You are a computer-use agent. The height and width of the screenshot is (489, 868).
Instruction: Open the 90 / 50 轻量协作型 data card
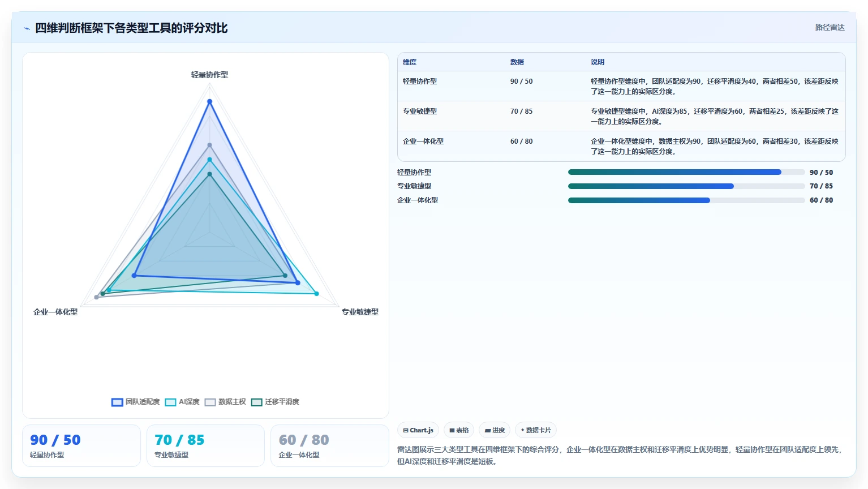(x=81, y=446)
